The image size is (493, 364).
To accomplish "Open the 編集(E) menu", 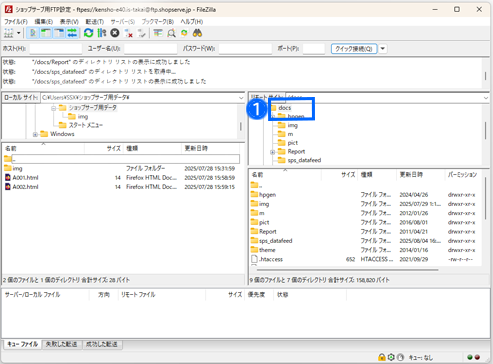I will point(44,22).
